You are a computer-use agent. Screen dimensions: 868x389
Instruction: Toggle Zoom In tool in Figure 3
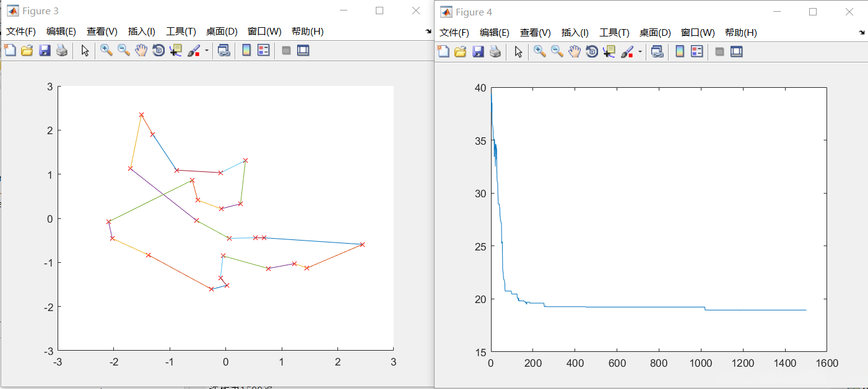(x=106, y=51)
